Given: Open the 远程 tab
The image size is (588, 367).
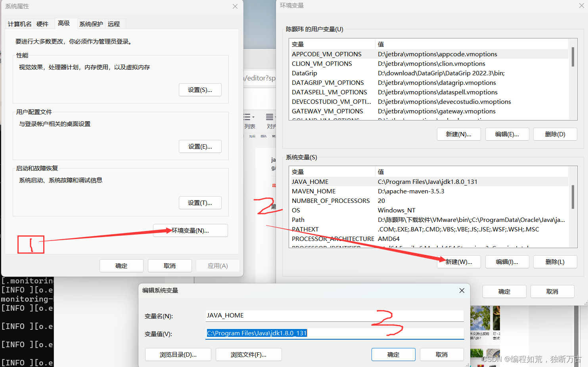Looking at the screenshot, I should point(114,24).
